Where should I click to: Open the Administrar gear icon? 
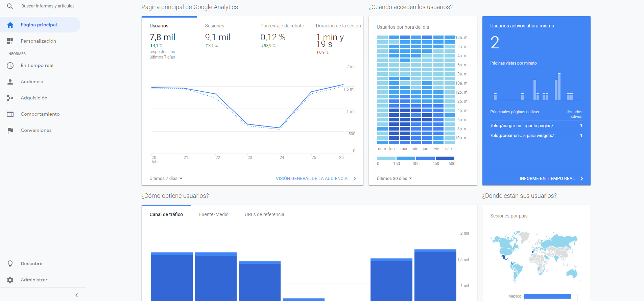click(x=10, y=280)
